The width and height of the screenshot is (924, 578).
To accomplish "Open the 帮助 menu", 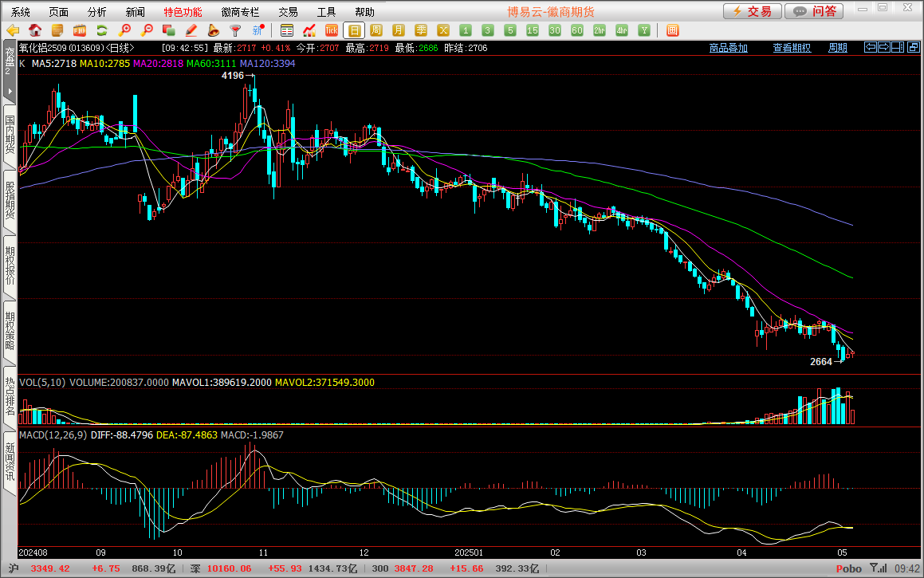I will pyautogui.click(x=364, y=12).
